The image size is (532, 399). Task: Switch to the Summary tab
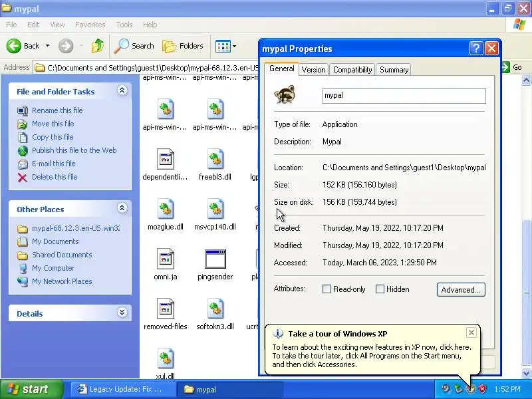pyautogui.click(x=394, y=70)
